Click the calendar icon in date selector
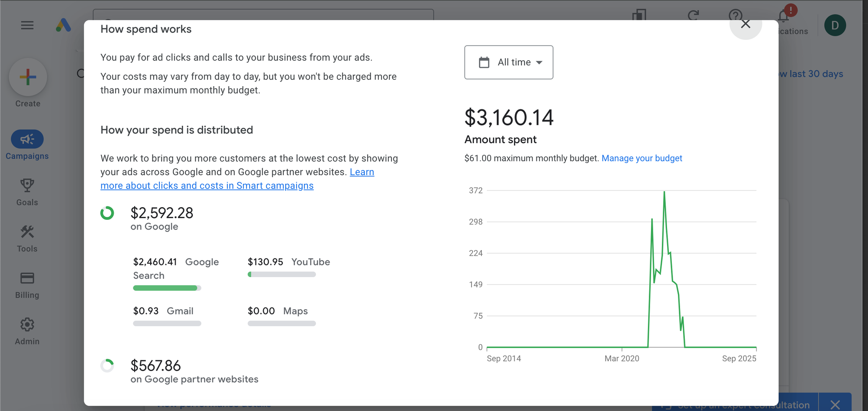The image size is (868, 411). click(484, 62)
